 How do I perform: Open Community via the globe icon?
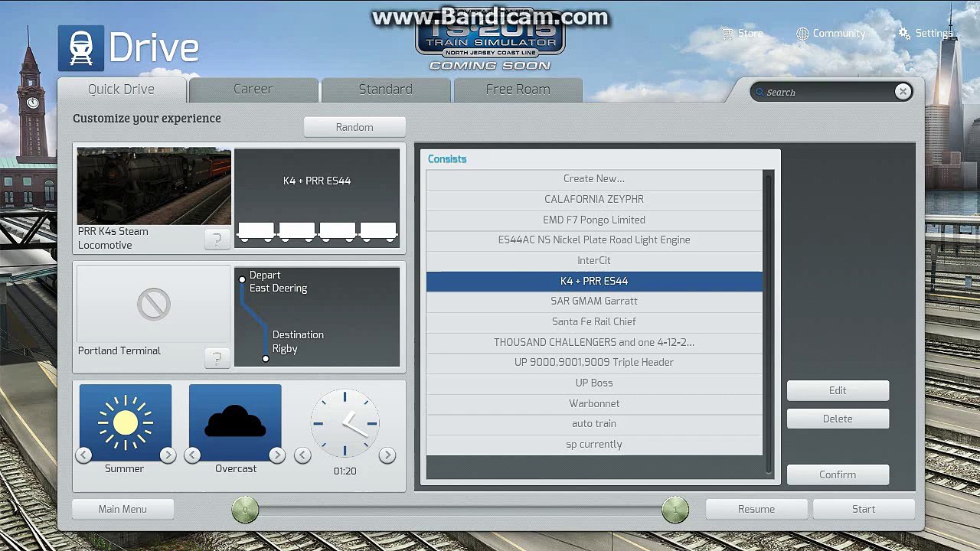coord(802,34)
